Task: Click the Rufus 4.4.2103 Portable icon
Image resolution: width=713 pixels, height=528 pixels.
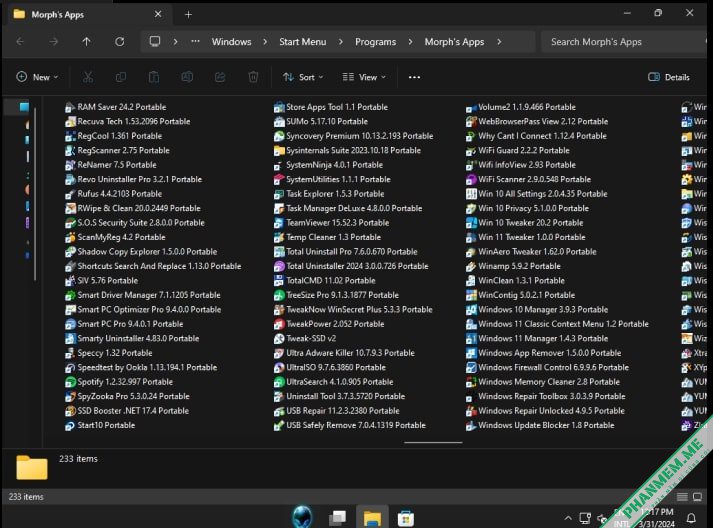Action: [x=70, y=194]
